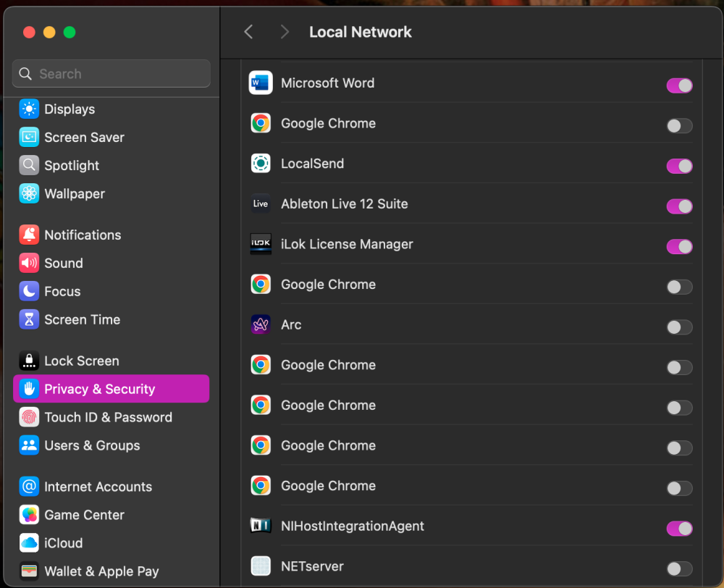
Task: Open Users & Groups settings
Action: (111, 445)
